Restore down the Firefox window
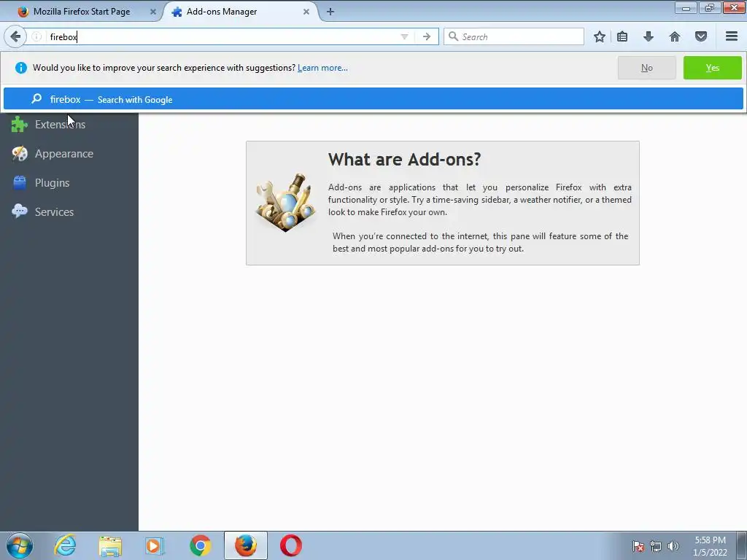 tap(709, 7)
